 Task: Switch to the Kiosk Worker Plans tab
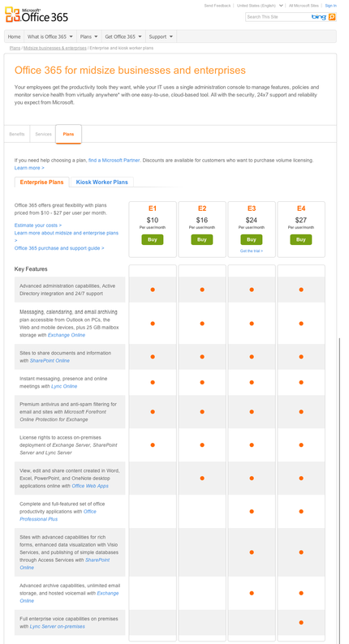point(102,182)
